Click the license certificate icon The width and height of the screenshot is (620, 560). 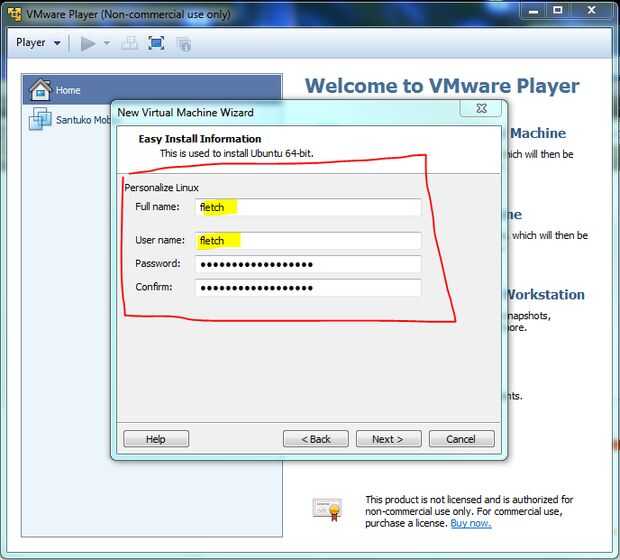pos(327,509)
